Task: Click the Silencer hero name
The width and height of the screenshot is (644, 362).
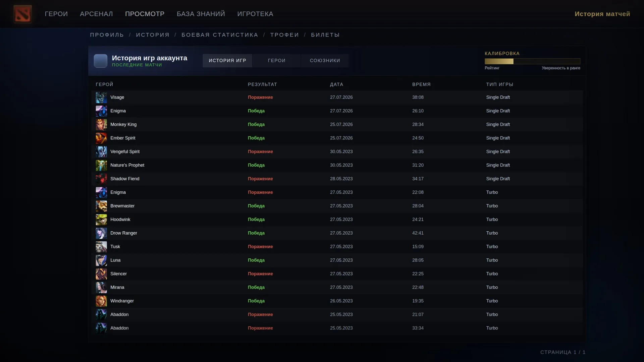Action: pyautogui.click(x=119, y=274)
